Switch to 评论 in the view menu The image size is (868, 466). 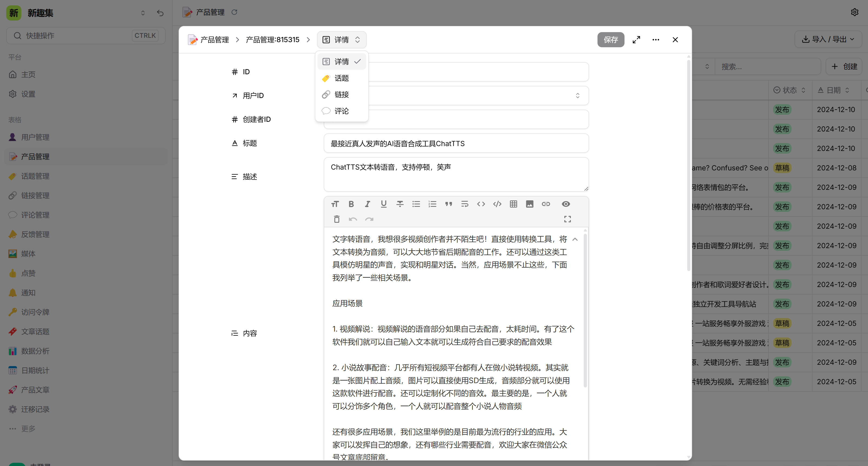pos(341,111)
